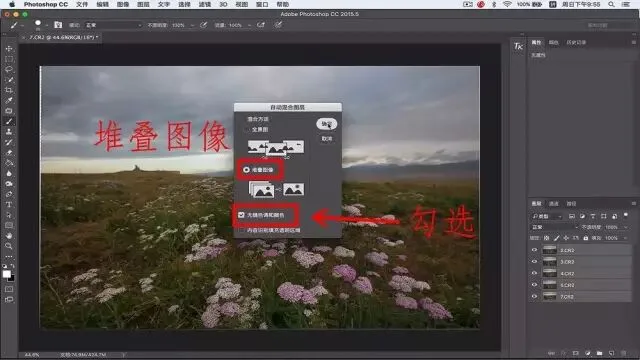This screenshot has height=360, width=640.
Task: Open the Apple menu
Action: tap(12, 4)
